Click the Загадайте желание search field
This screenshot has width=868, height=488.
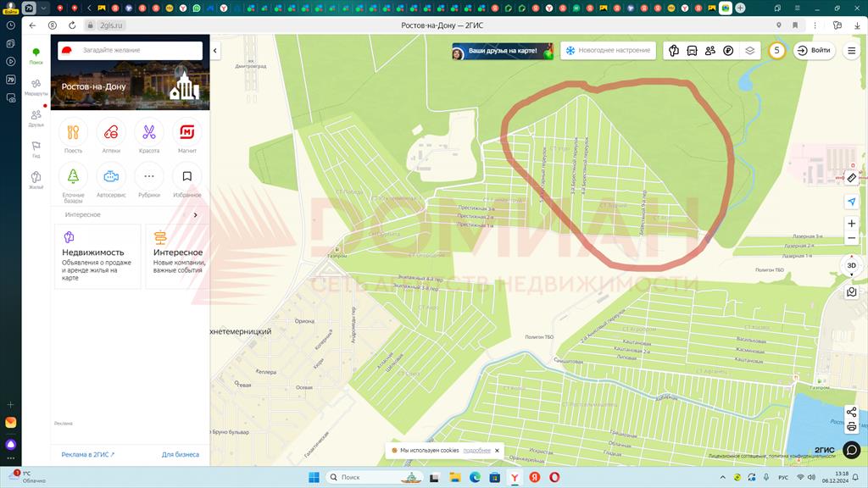tap(136, 51)
